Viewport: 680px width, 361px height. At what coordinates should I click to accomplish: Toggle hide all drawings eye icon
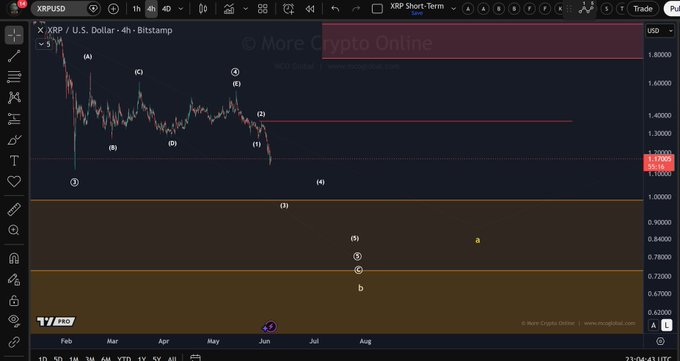tap(14, 321)
